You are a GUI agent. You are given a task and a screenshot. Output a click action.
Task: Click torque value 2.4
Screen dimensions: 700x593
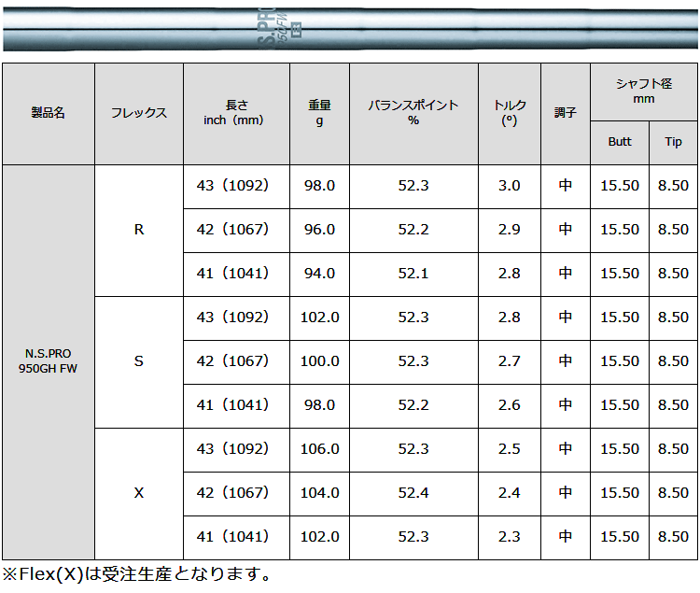(510, 493)
